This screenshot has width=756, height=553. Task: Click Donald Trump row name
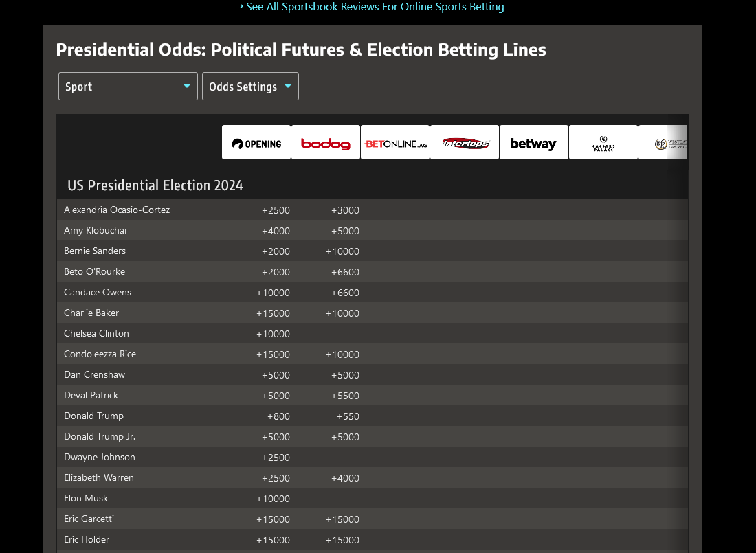[93, 416]
